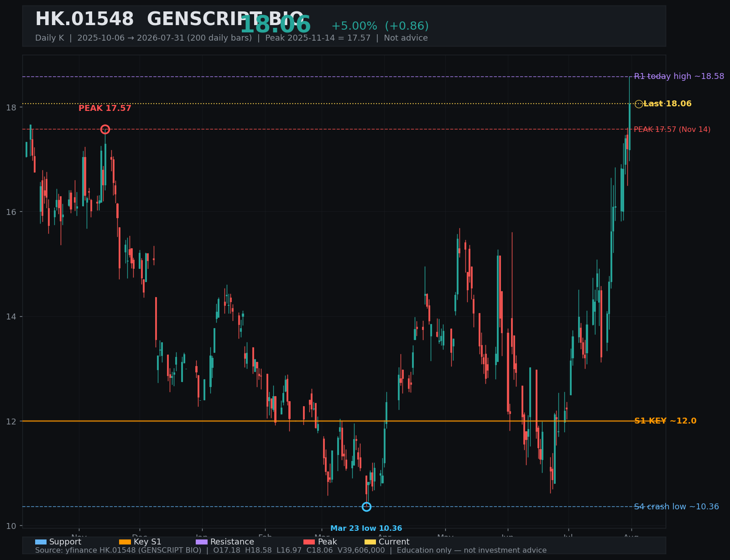
Task: Click the blue Support legend swatch
Action: [x=41, y=542]
